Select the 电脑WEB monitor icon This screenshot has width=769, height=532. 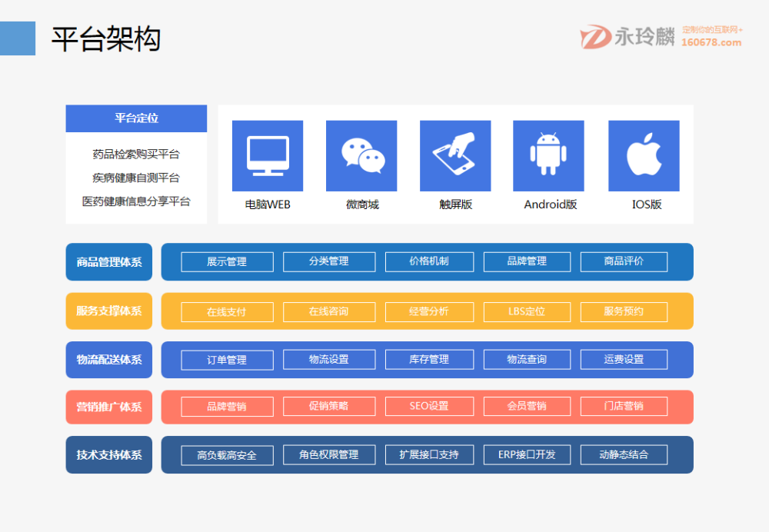tap(267, 153)
